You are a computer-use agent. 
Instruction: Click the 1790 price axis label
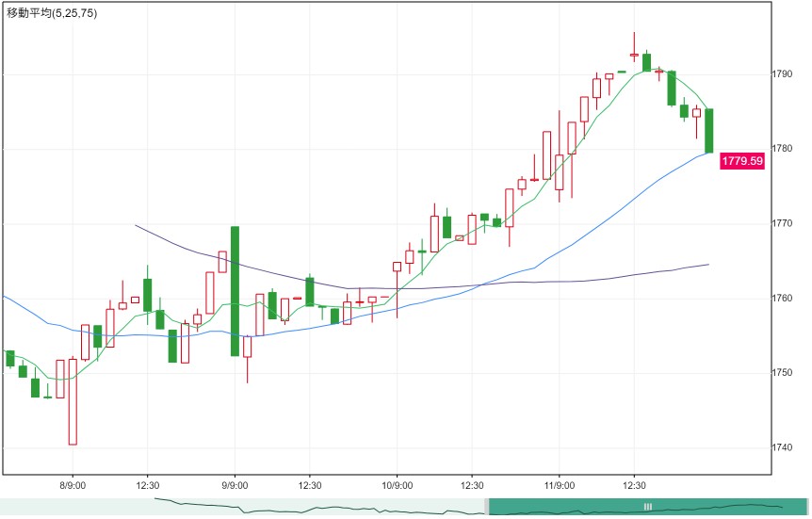point(782,74)
